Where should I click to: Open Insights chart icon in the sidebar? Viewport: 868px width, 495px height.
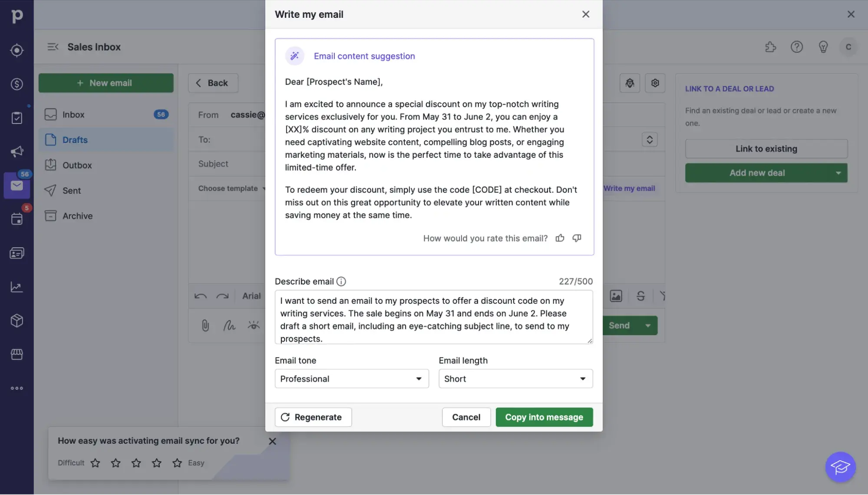(17, 287)
